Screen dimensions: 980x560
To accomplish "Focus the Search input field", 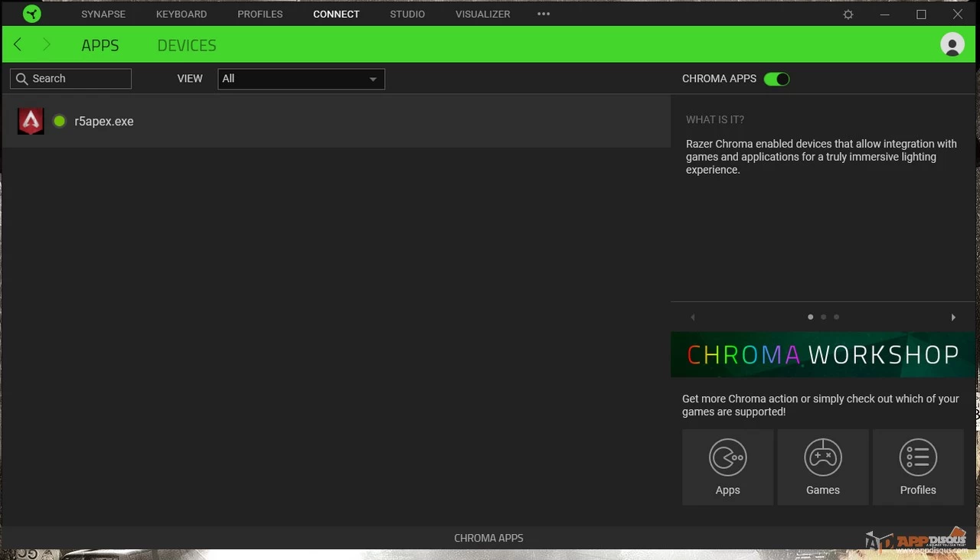I will click(x=70, y=79).
